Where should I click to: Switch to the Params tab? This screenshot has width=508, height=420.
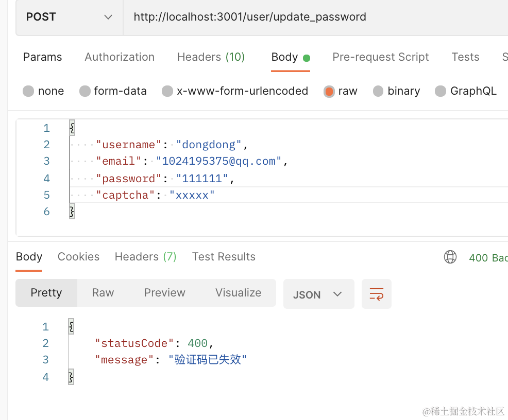(x=43, y=57)
